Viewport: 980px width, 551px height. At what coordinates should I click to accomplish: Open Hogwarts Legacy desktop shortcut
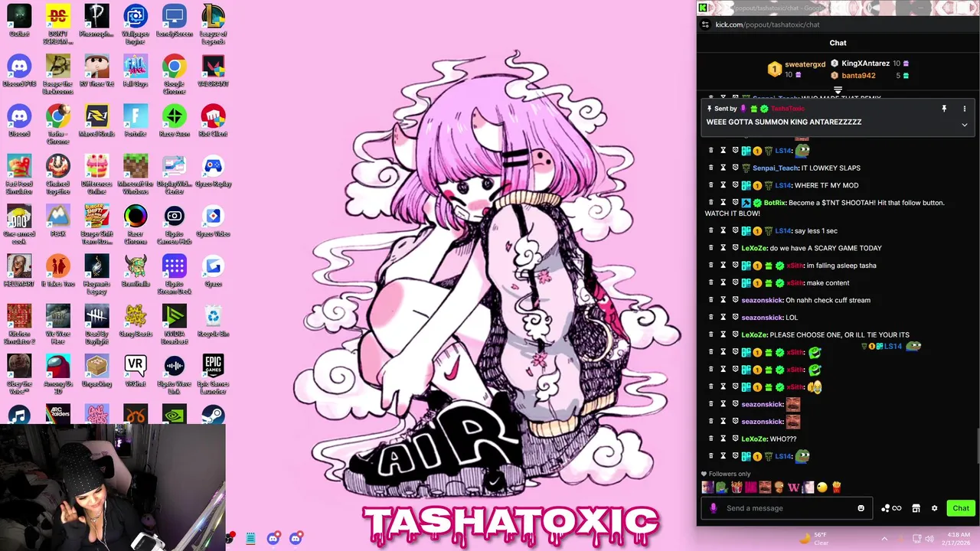click(96, 275)
